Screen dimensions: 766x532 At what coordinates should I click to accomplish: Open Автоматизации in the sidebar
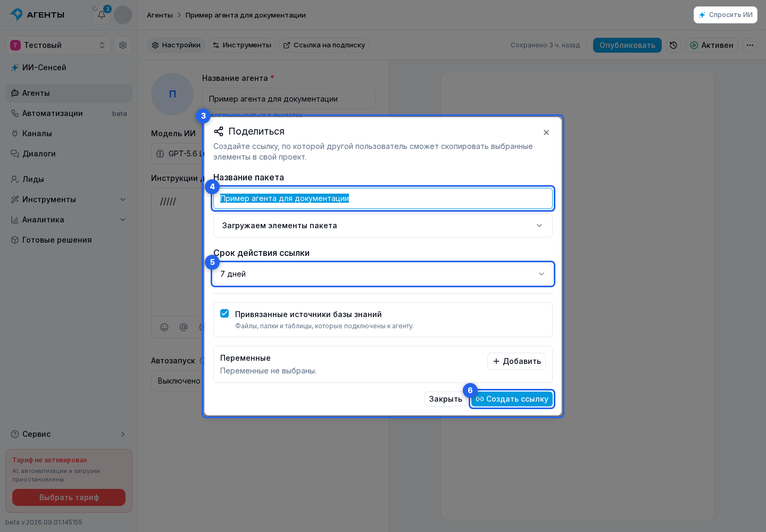click(69, 113)
